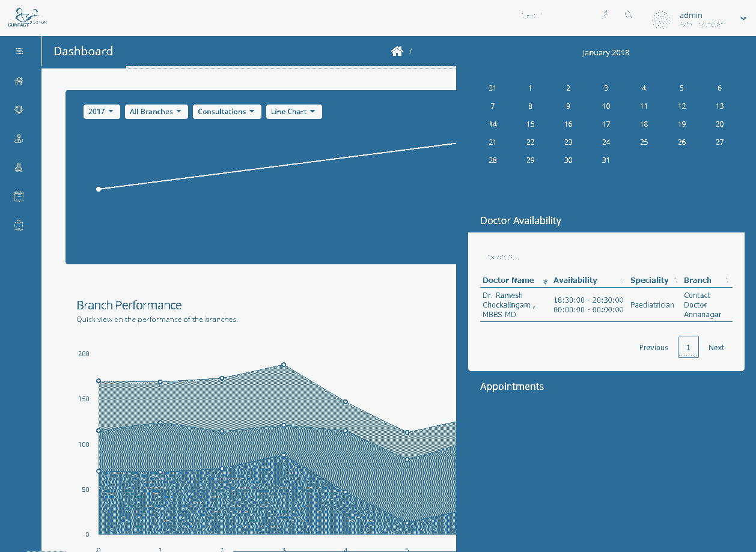
Task: Toggle the hamburger sidebar menu
Action: [20, 52]
